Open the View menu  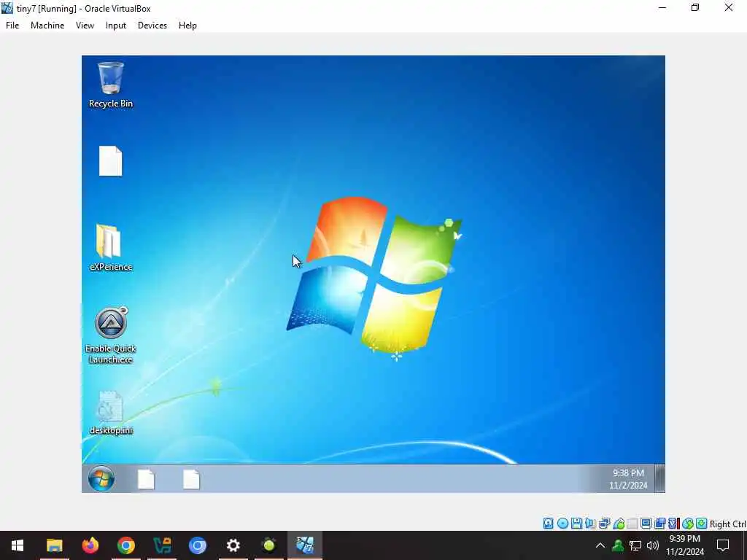point(85,26)
